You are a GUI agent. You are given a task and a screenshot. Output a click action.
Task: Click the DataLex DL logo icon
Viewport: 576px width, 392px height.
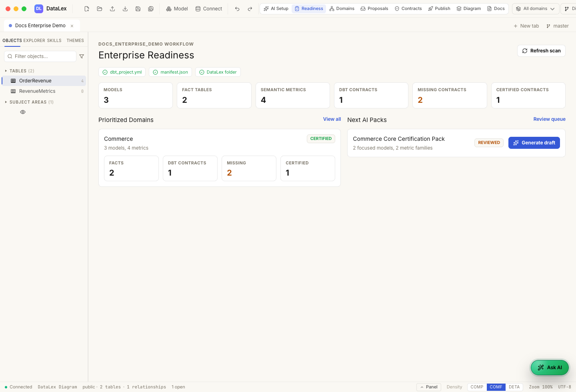[x=39, y=8]
